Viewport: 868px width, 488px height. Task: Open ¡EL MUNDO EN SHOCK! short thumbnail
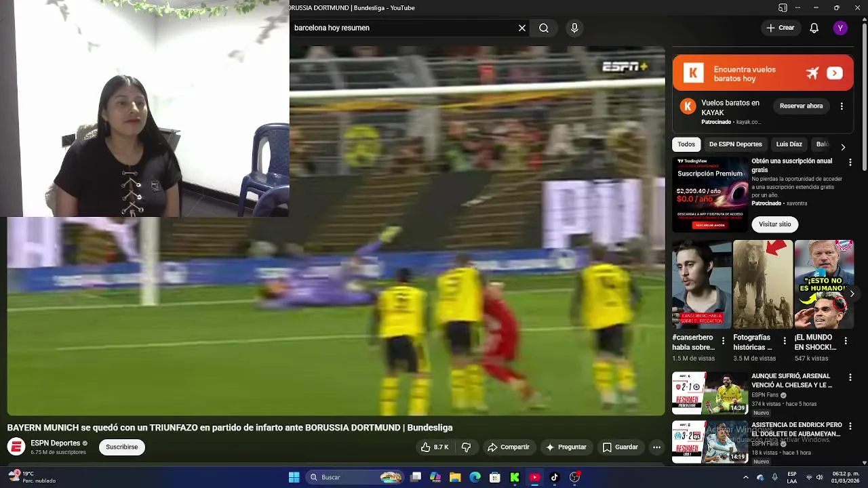(x=824, y=284)
